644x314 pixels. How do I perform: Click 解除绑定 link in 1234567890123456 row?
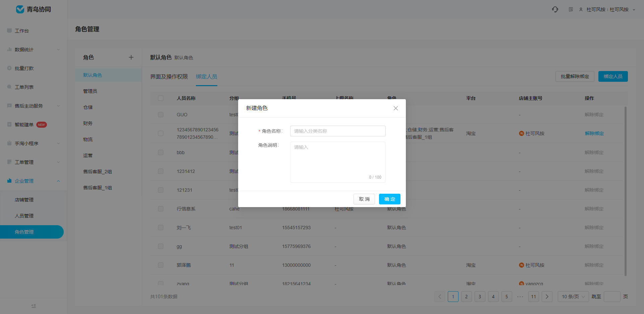pyautogui.click(x=594, y=133)
